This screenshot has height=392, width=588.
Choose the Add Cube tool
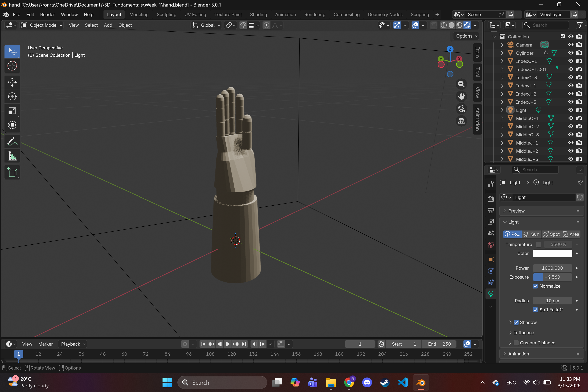(12, 172)
